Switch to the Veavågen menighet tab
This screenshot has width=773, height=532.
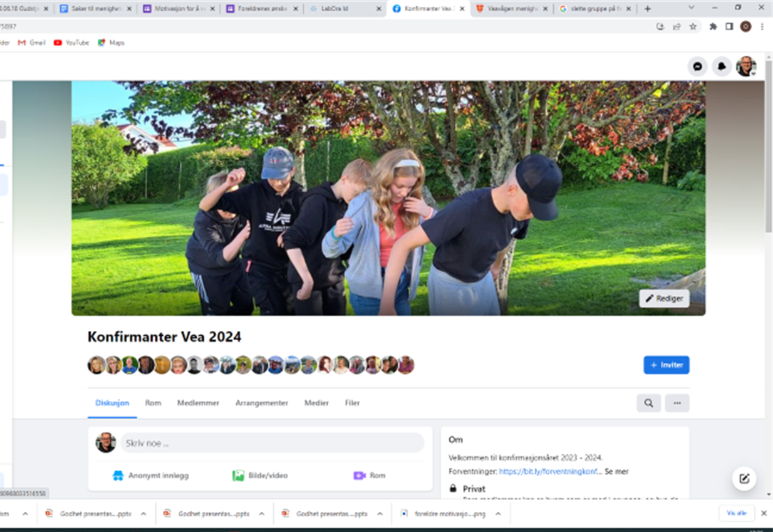[512, 9]
